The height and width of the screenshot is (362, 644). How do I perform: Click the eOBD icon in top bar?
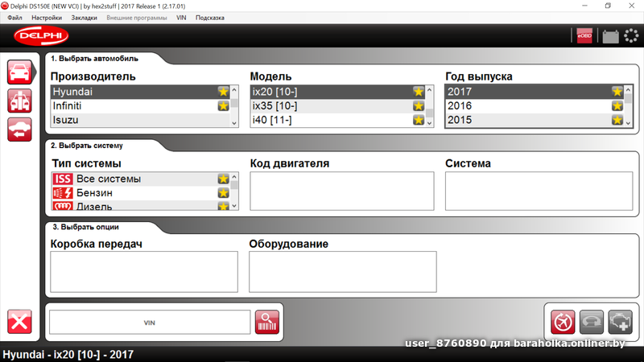584,35
